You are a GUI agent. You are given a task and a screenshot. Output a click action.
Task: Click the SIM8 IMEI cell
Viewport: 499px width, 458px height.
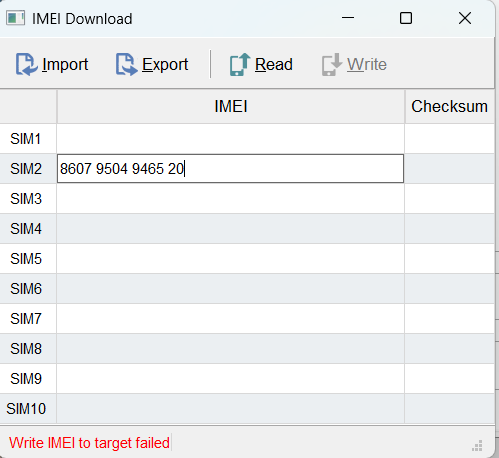[x=231, y=349]
